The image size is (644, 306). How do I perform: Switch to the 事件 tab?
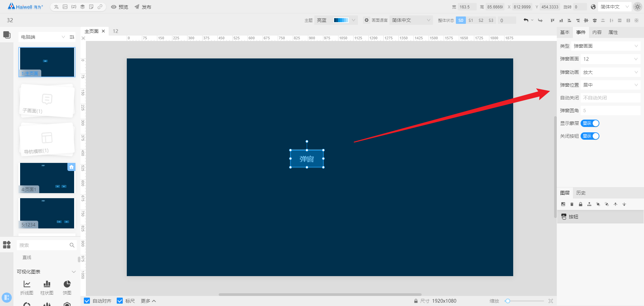(x=581, y=32)
